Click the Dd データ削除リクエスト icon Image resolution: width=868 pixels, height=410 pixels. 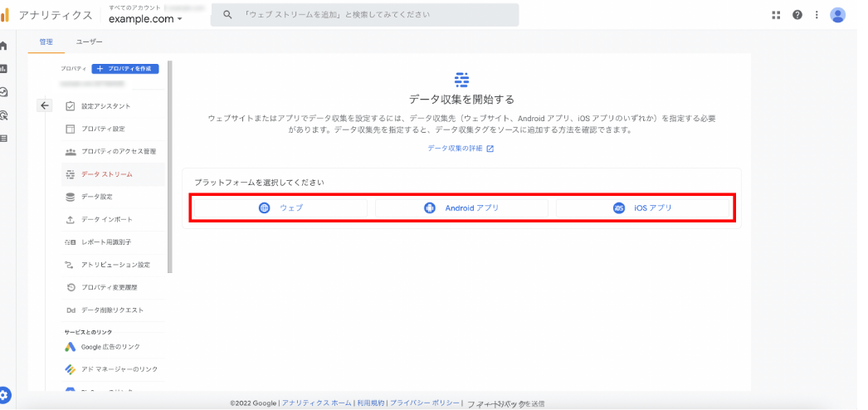click(x=71, y=310)
